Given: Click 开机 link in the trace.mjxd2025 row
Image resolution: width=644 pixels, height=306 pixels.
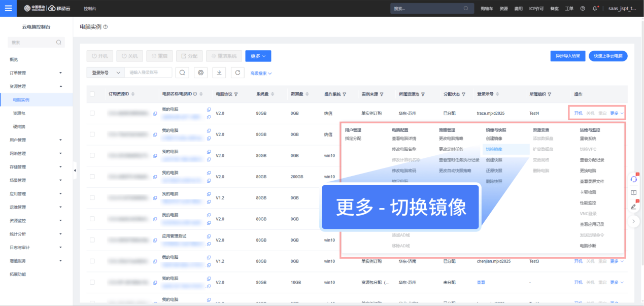Looking at the screenshot, I should point(578,113).
